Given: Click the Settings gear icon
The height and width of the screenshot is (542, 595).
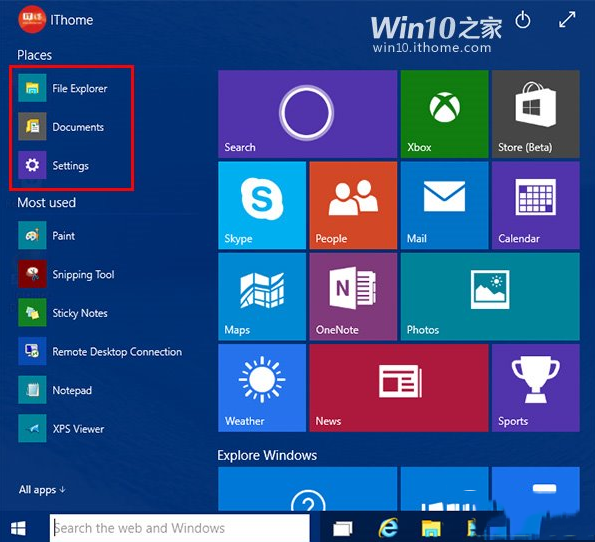Looking at the screenshot, I should click(x=32, y=165).
